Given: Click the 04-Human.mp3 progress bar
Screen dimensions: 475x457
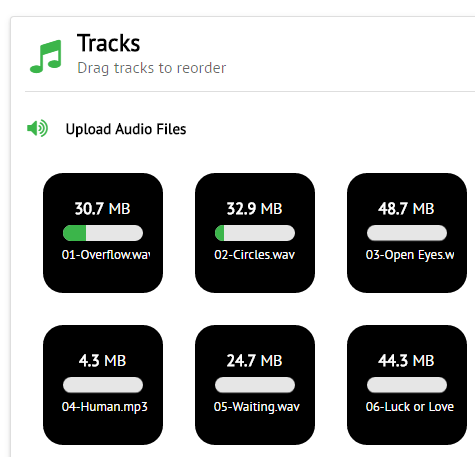Looking at the screenshot, I should click(x=103, y=385).
